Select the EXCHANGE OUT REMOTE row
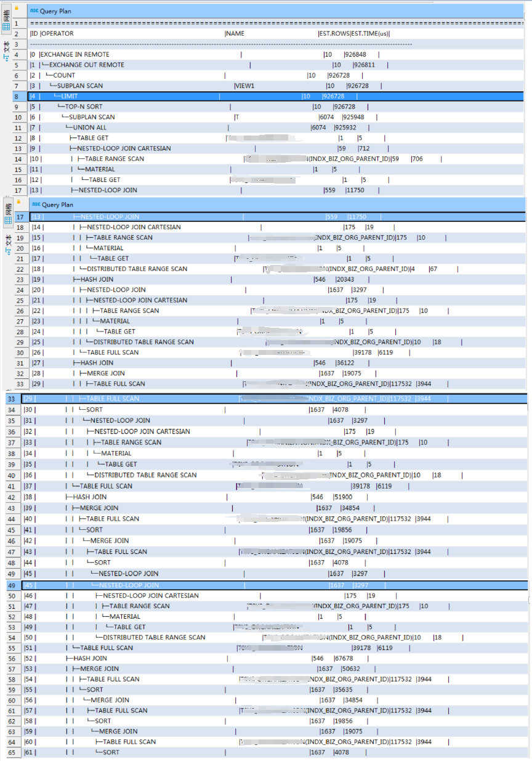Screen dimensions: 532x761 pos(86,65)
